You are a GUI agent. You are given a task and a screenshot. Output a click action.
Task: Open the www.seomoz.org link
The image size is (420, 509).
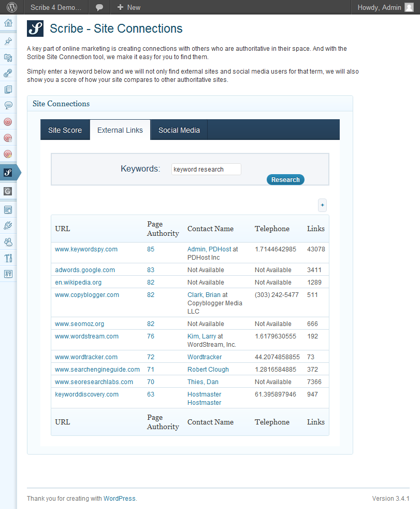click(x=79, y=324)
